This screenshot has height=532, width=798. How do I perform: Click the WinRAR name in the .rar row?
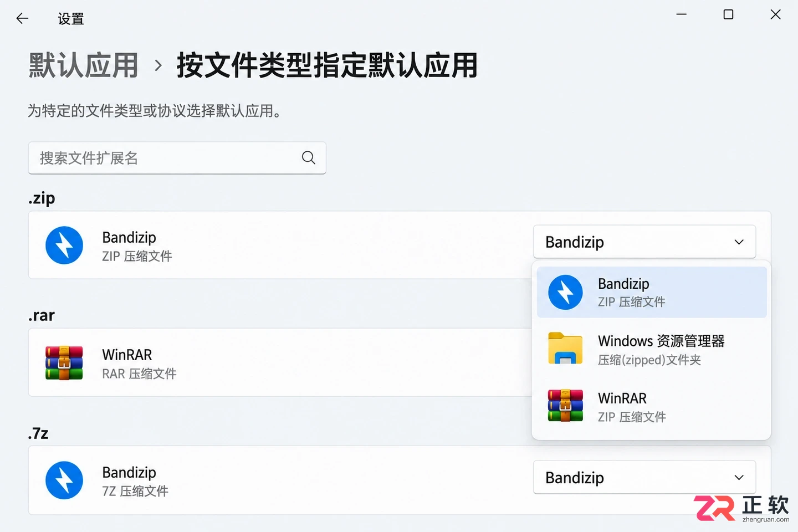click(127, 355)
